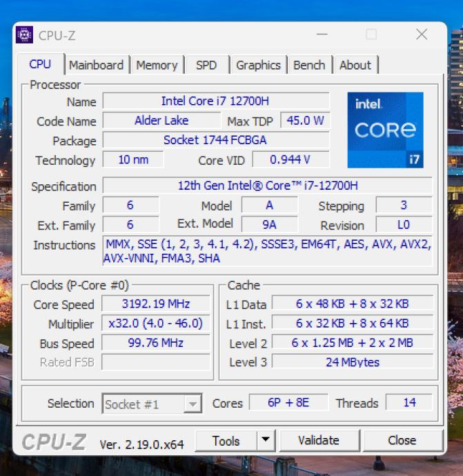
Task: Click the Revision value 'L0'
Action: [404, 225]
